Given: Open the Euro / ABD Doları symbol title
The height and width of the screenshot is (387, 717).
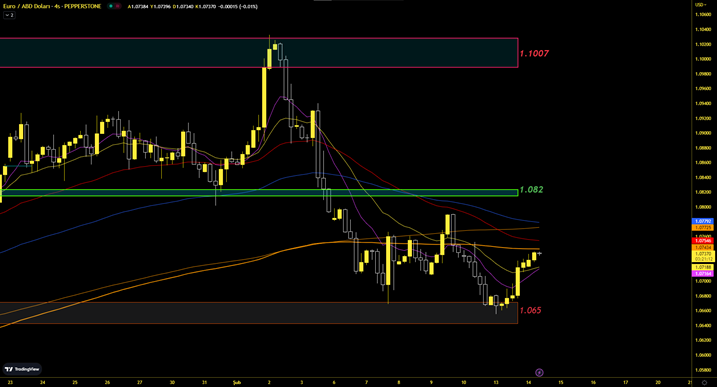Looking at the screenshot, I should [x=52, y=6].
